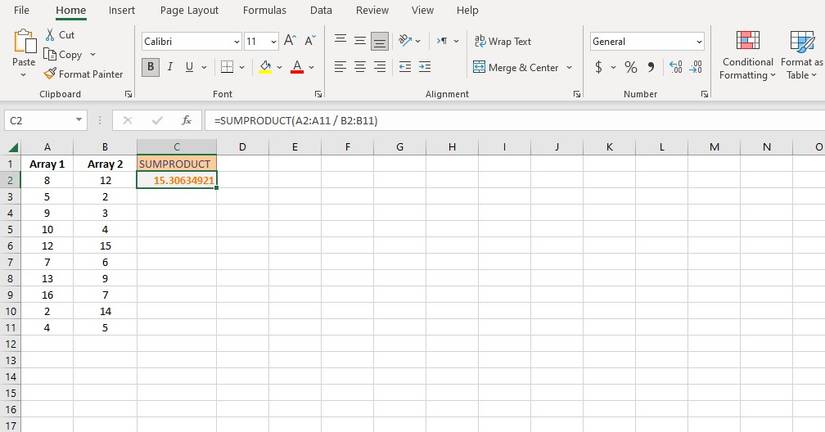Switch to Insert tab
Screen dimensions: 825x432
point(122,10)
